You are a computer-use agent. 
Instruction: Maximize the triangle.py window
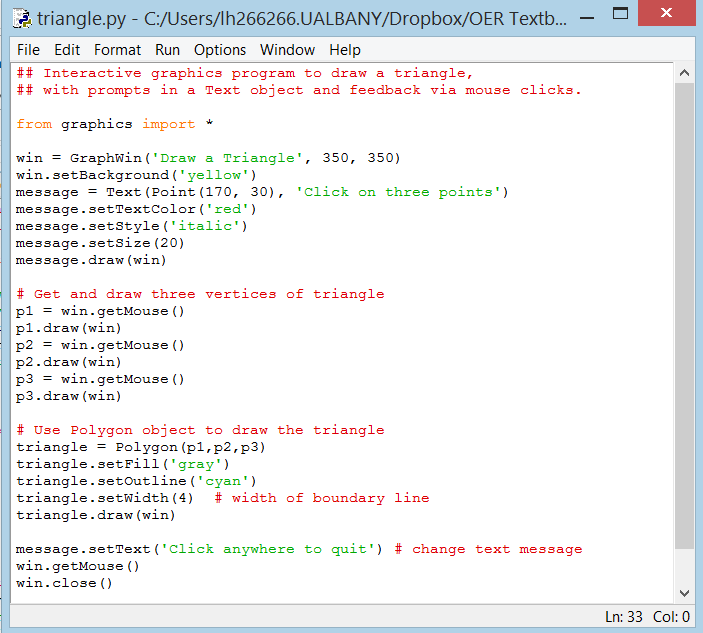tap(620, 13)
